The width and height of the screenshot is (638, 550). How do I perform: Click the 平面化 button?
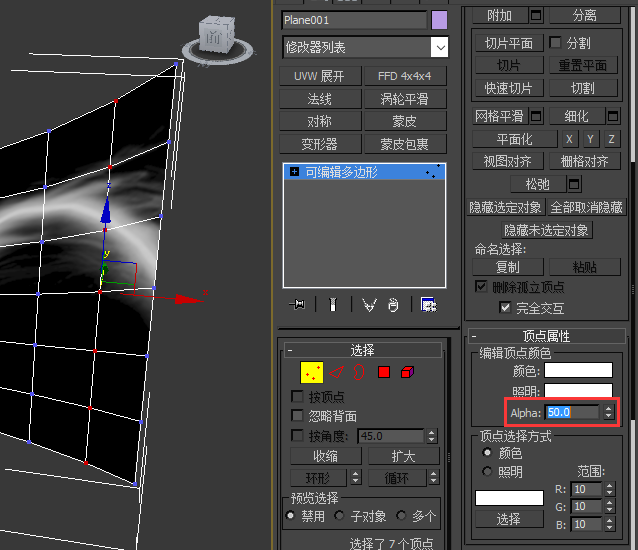[x=514, y=140]
